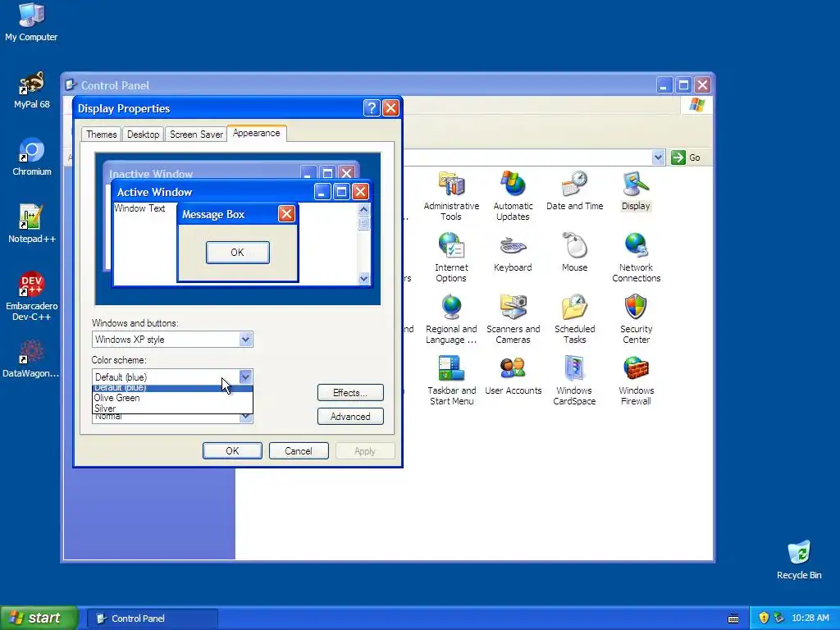
Task: Open the Keyboard settings icon
Action: pos(513,253)
